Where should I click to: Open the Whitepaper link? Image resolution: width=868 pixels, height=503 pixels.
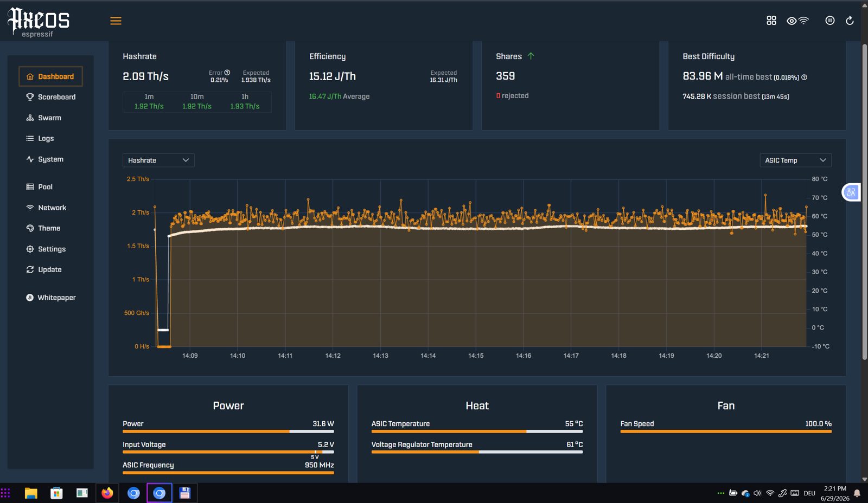click(51, 298)
